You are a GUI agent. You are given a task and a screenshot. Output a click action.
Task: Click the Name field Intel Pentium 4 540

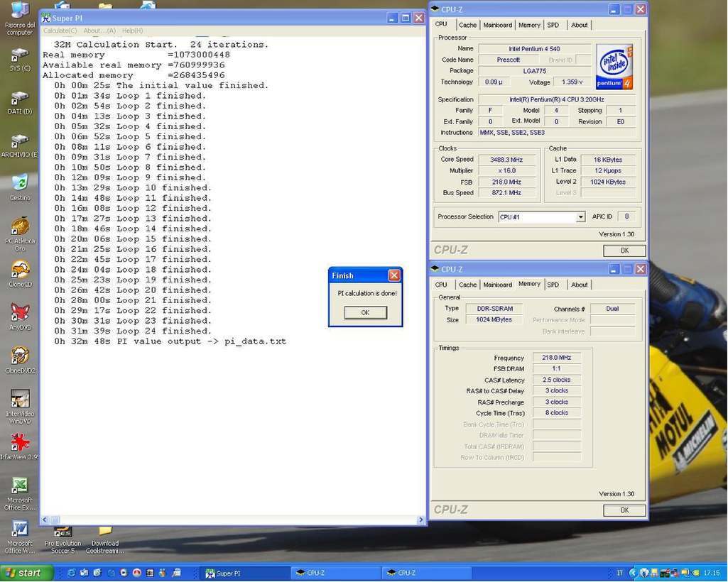click(534, 49)
